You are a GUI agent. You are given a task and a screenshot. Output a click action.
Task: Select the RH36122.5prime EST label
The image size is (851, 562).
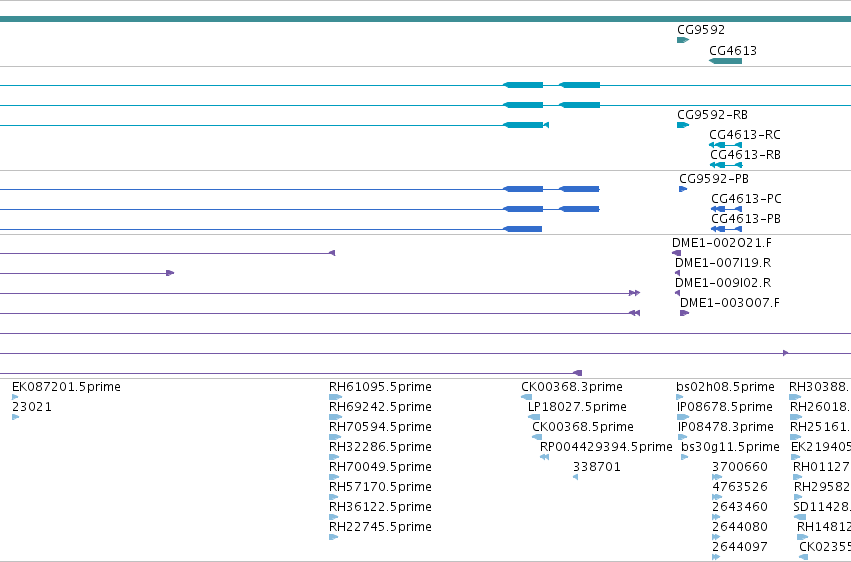[380, 507]
